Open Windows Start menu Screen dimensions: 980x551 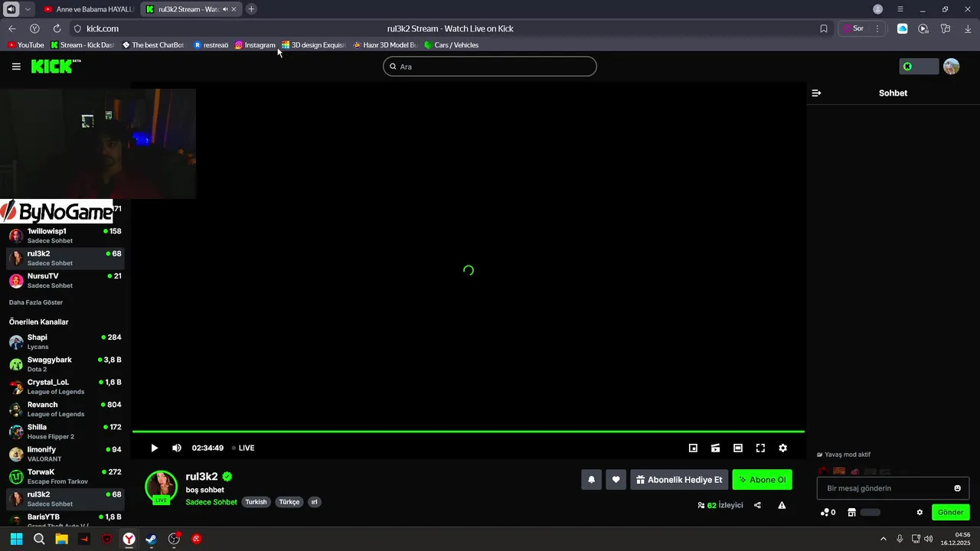click(x=16, y=539)
